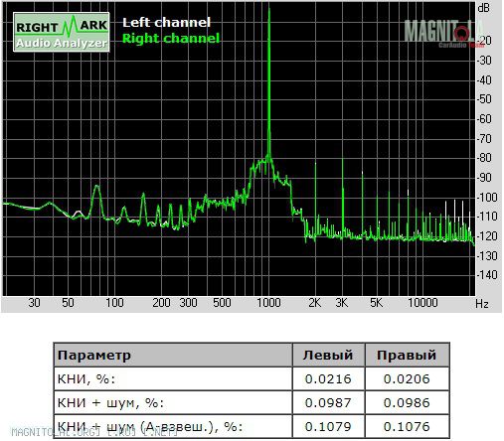Click the Hz unit label

(482, 304)
